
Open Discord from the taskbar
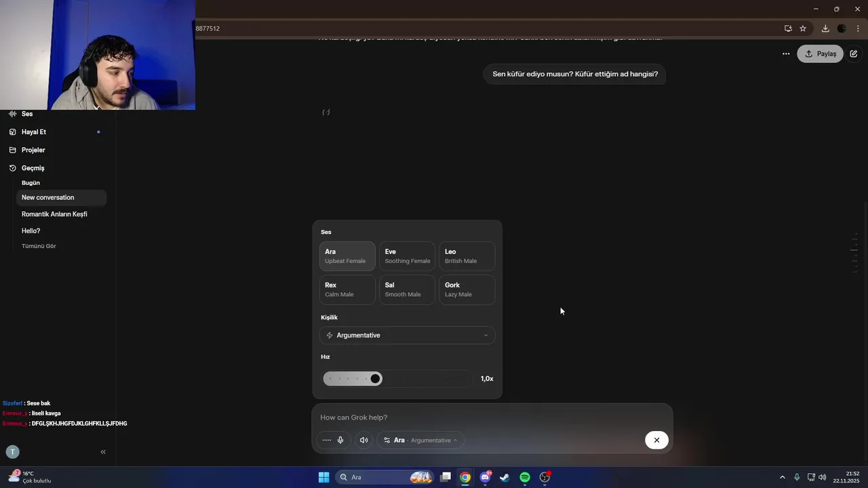tap(485, 477)
